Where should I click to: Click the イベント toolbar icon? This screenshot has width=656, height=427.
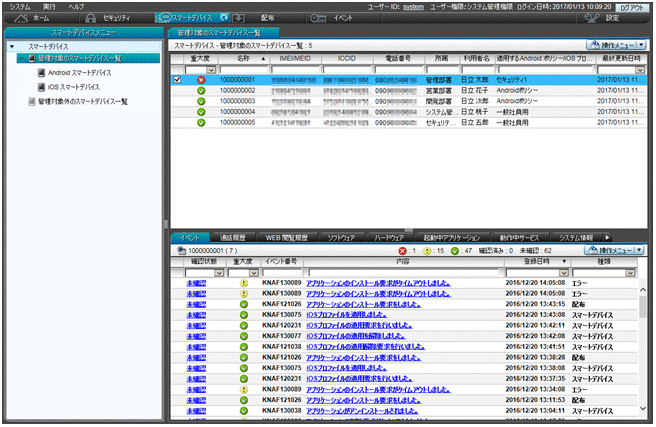pyautogui.click(x=318, y=18)
